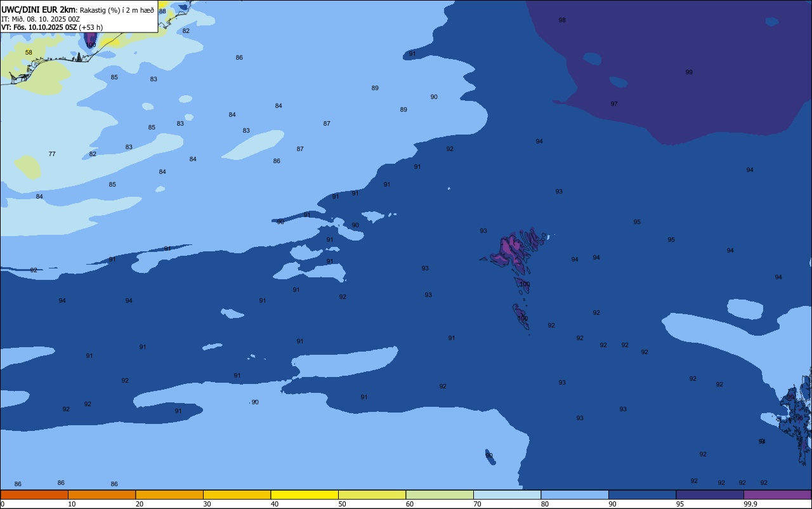Screen dimensions: 812x509
Task: Click the purple above-99.9 legend swatch
Action: 777,494
